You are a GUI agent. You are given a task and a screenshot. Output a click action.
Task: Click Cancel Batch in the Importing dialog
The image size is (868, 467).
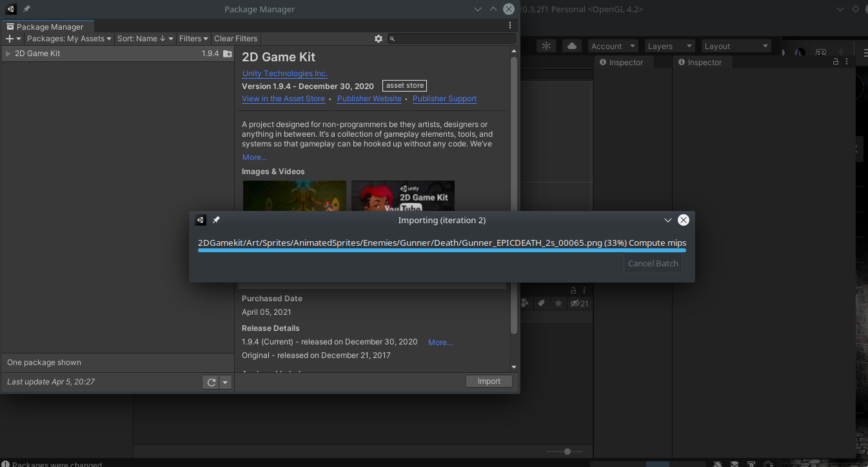(x=653, y=263)
